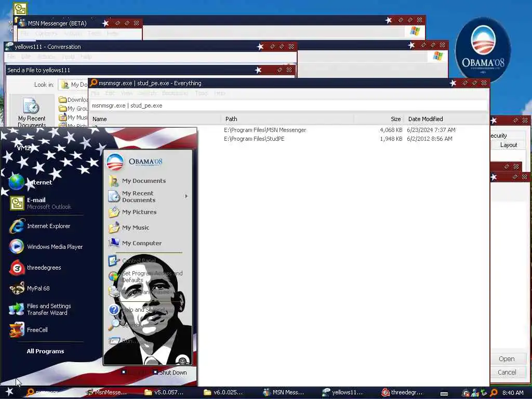The width and height of the screenshot is (532, 399).
Task: Open My Pictures folder in Start menu
Action: (132, 212)
